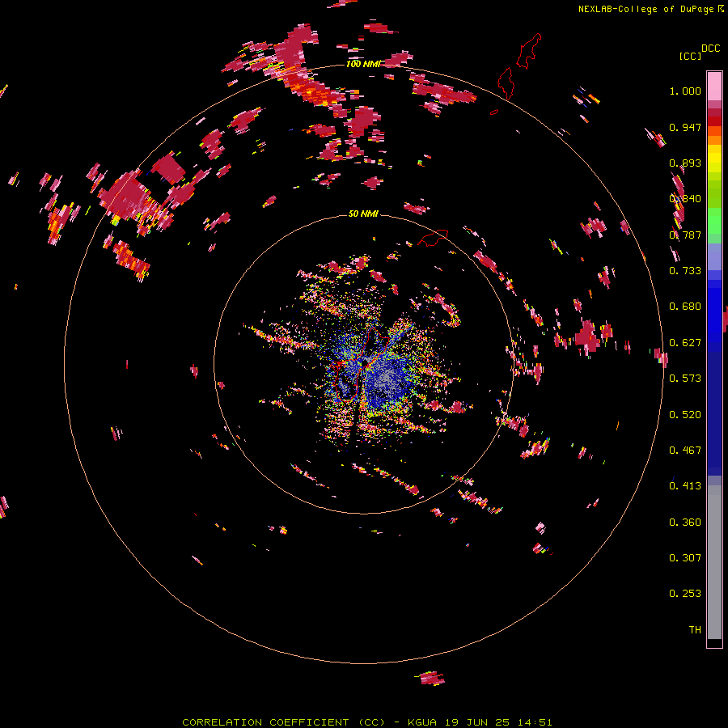
Task: Click the radar site center marker
Action: pyautogui.click(x=365, y=362)
